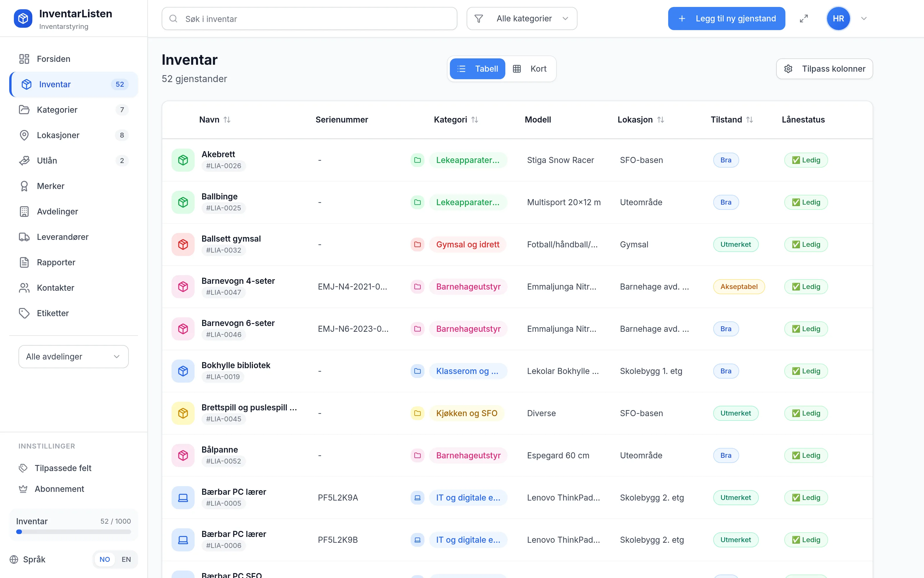Image resolution: width=924 pixels, height=578 pixels.
Task: Click folder icon beside Kjøkken og SFO
Action: tap(417, 413)
